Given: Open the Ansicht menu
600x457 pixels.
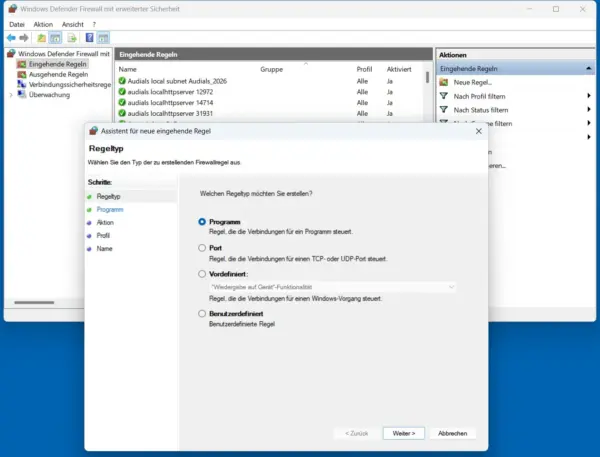Looking at the screenshot, I should pos(73,24).
